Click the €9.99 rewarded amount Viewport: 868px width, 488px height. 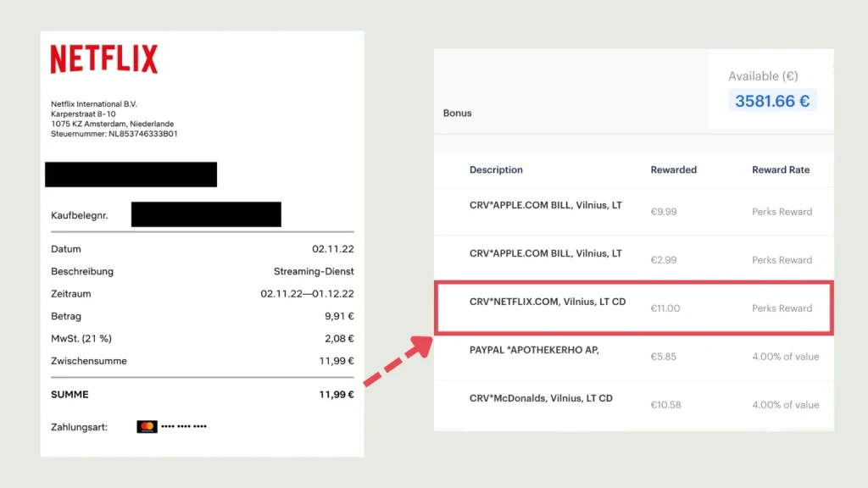663,212
